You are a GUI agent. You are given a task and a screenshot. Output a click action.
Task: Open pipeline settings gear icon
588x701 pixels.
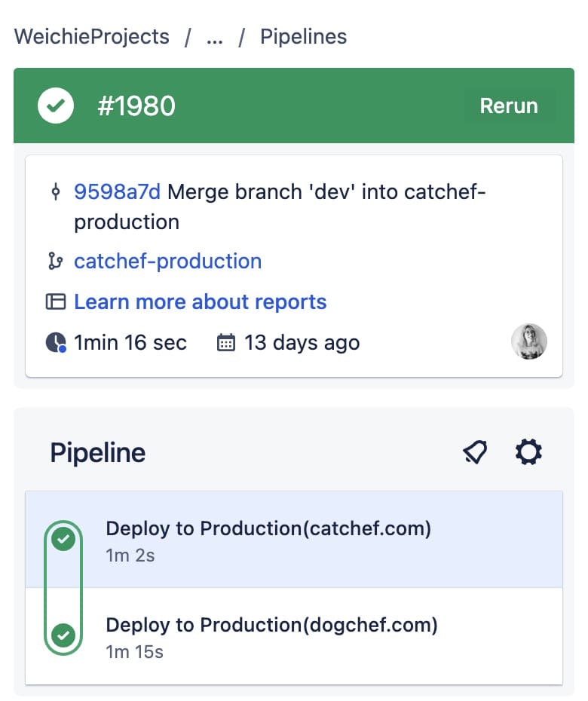pyautogui.click(x=528, y=452)
